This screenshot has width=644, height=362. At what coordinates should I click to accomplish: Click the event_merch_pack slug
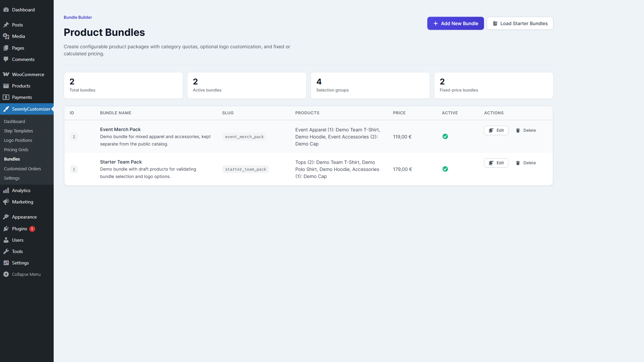[x=244, y=137]
